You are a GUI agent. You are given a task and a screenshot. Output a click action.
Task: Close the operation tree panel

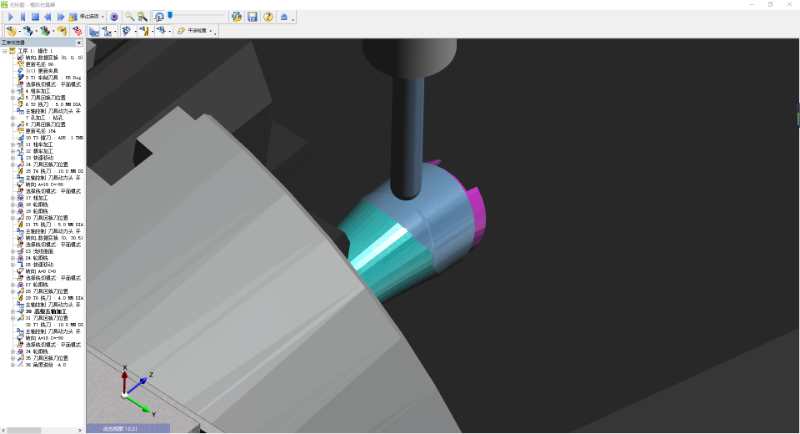(79, 43)
